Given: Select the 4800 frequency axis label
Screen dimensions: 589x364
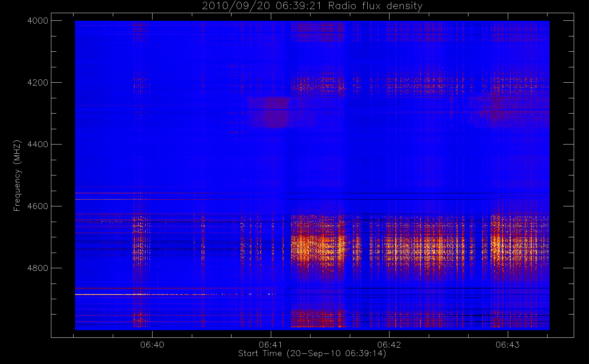Looking at the screenshot, I should tap(38, 268).
